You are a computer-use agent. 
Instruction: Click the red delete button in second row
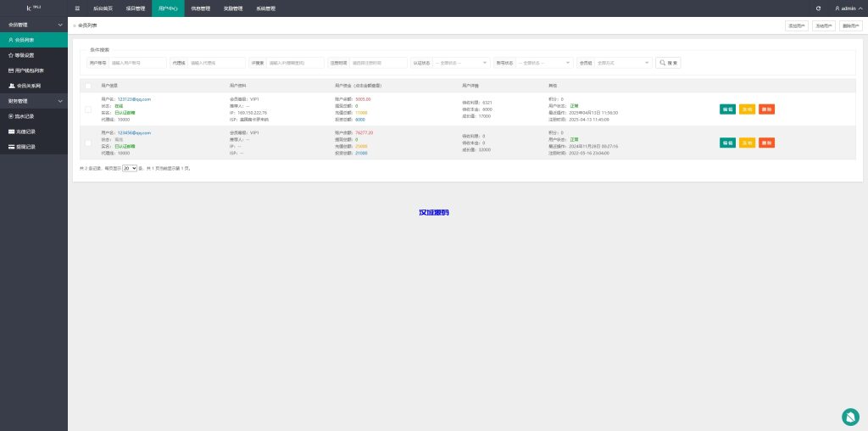pyautogui.click(x=766, y=143)
